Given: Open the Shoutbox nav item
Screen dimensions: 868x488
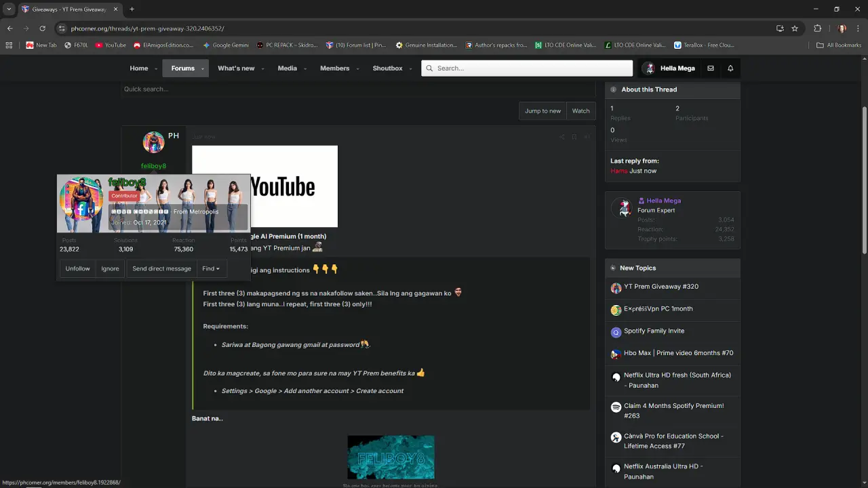Looking at the screenshot, I should pos(387,68).
